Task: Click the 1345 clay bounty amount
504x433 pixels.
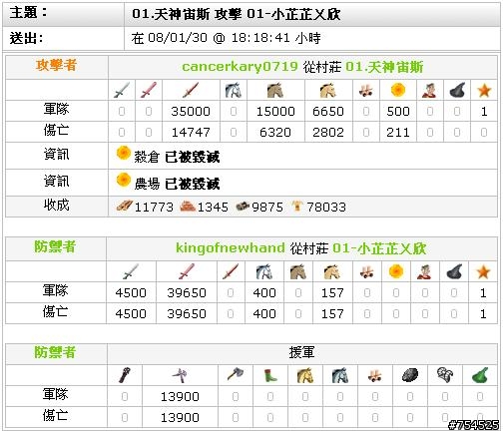Action: [213, 208]
